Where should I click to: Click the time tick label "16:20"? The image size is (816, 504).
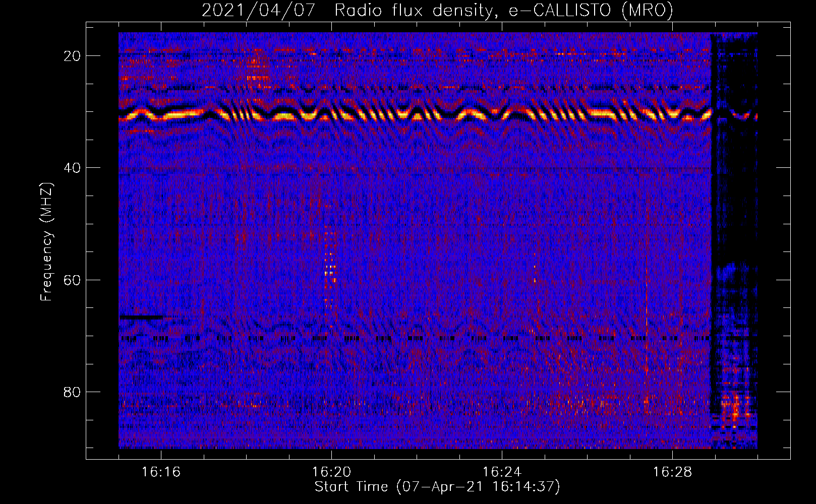pyautogui.click(x=331, y=472)
